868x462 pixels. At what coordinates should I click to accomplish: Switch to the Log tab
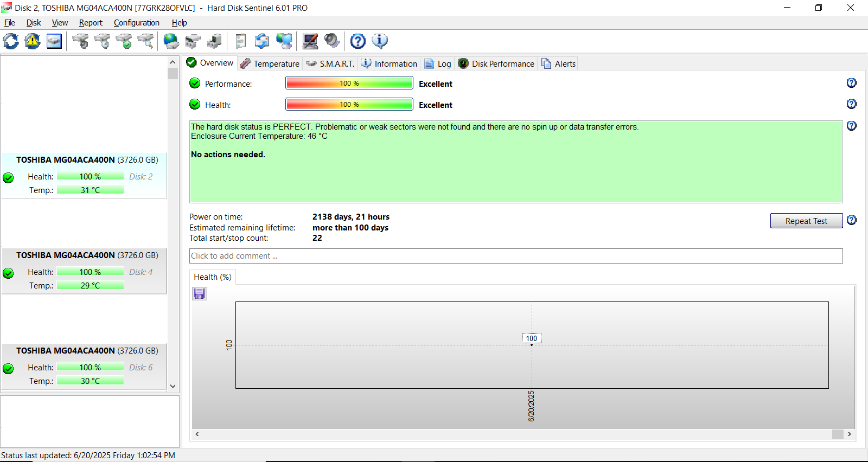click(x=438, y=63)
